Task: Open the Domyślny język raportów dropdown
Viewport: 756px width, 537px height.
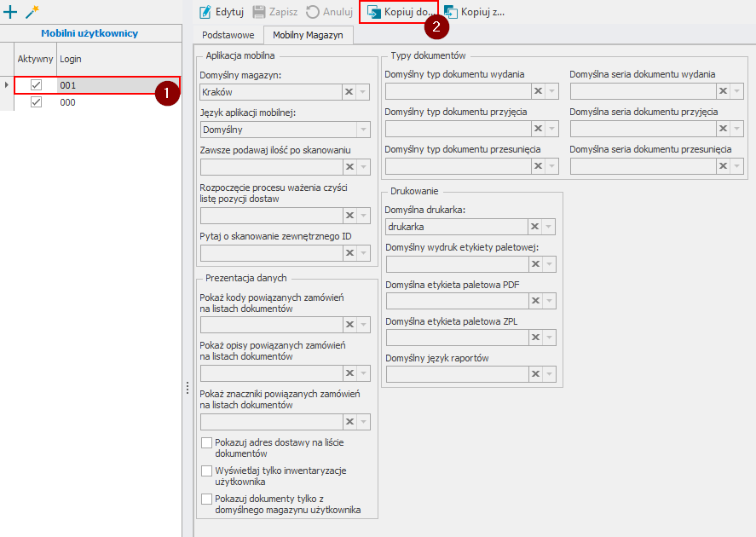Action: pos(550,374)
